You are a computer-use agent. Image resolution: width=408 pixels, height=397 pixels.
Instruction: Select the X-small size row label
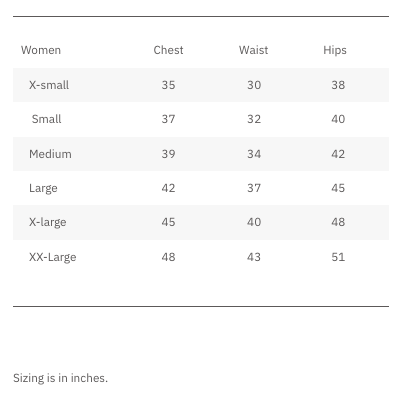tap(49, 85)
